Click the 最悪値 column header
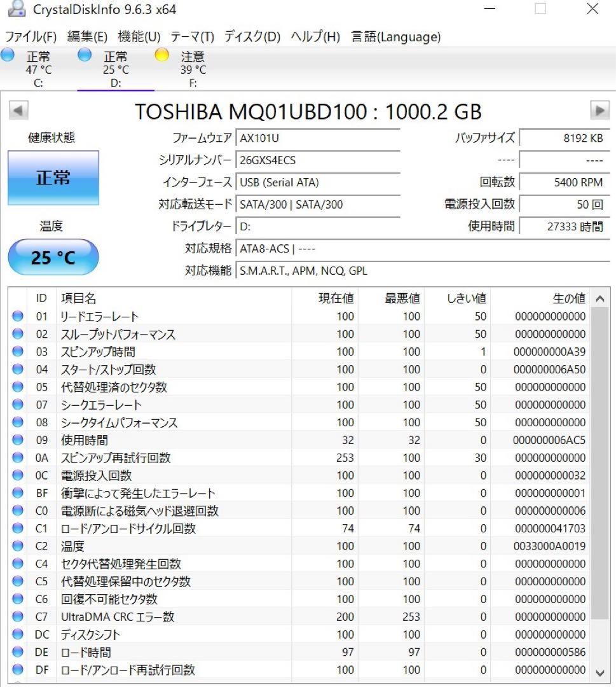This screenshot has height=687, width=616. click(391, 298)
